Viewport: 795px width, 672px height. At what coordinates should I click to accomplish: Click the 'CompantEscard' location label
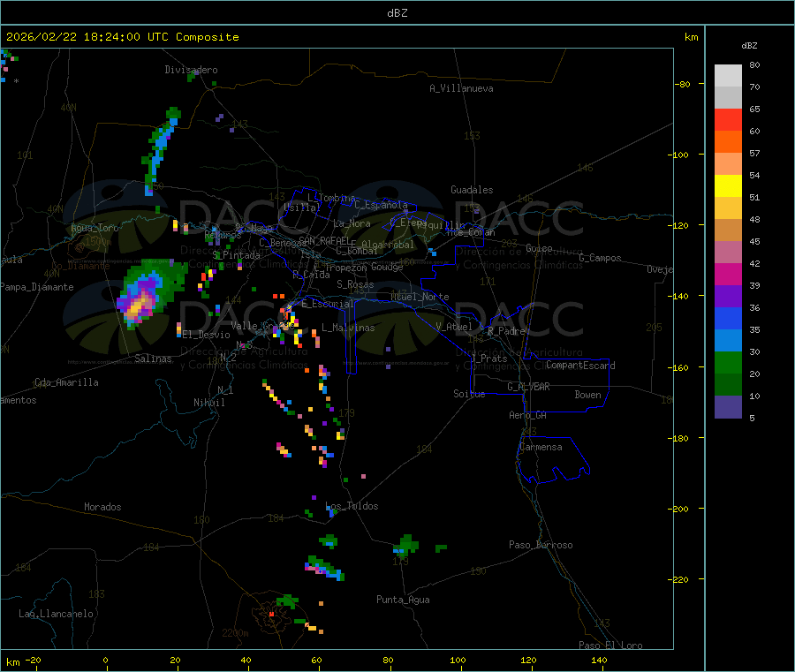[580, 366]
